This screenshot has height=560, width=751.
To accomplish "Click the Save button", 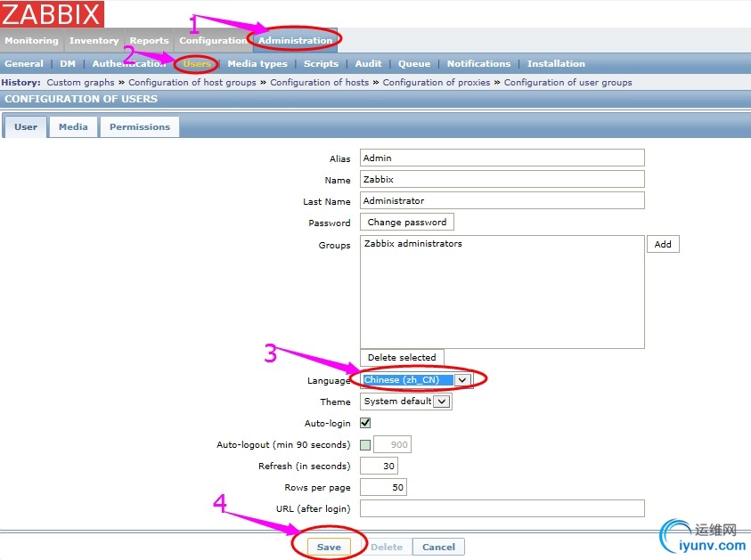I will tap(329, 547).
